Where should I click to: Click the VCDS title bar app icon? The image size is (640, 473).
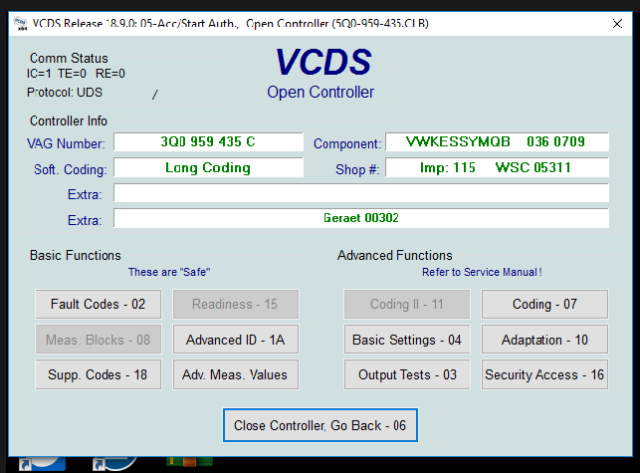coord(20,24)
